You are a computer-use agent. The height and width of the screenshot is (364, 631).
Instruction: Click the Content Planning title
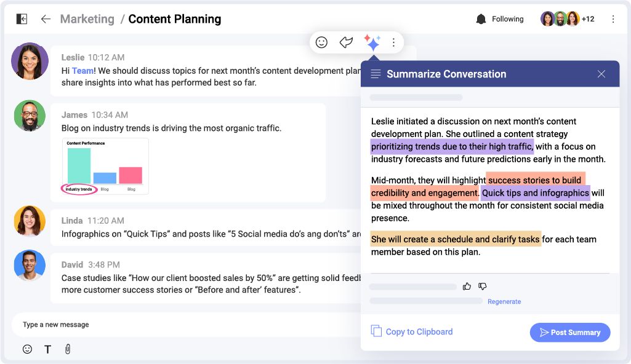175,19
